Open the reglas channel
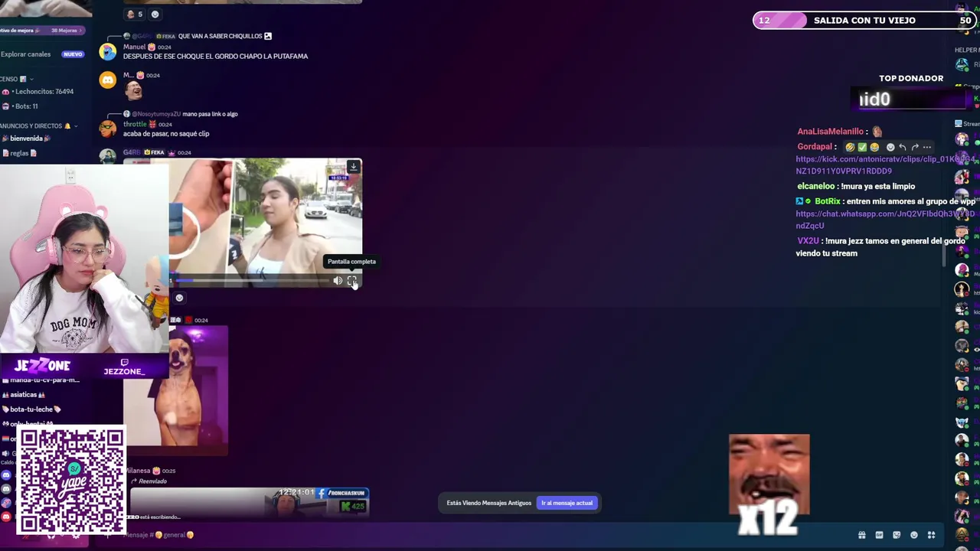The width and height of the screenshot is (980, 551). point(19,153)
